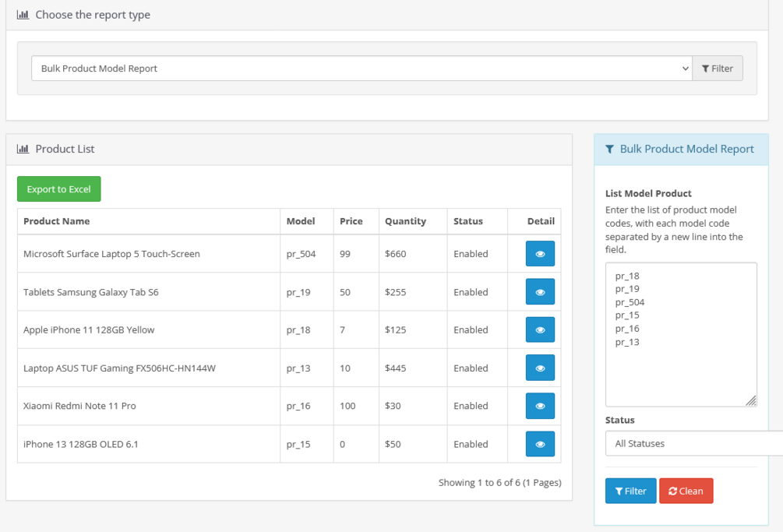The height and width of the screenshot is (532, 783).
Task: Click the bar chart icon beside Product List
Action: pyautogui.click(x=23, y=149)
